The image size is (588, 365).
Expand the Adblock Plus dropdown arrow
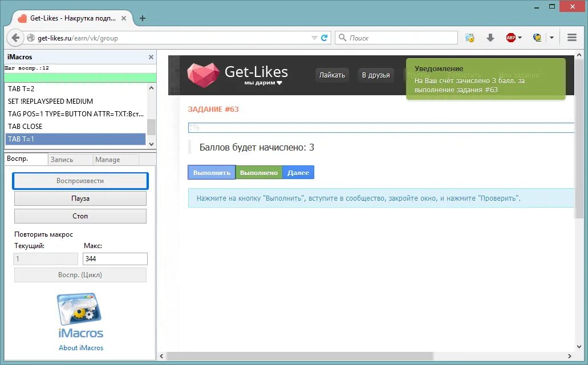coord(520,38)
